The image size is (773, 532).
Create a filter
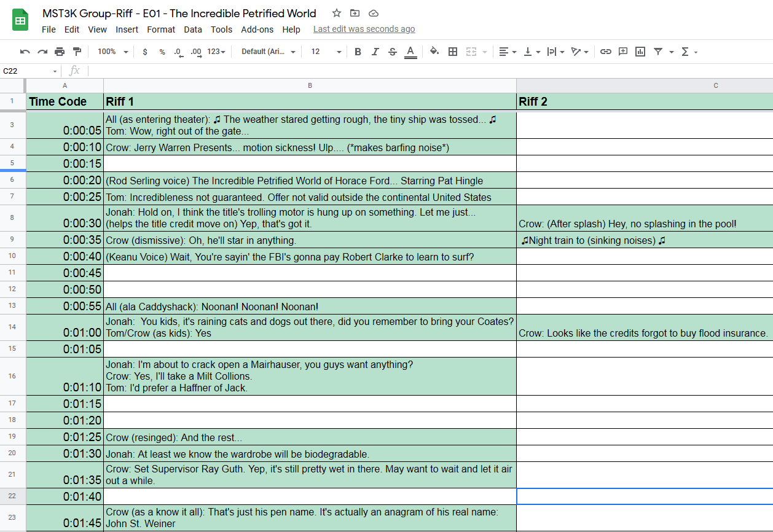[658, 52]
